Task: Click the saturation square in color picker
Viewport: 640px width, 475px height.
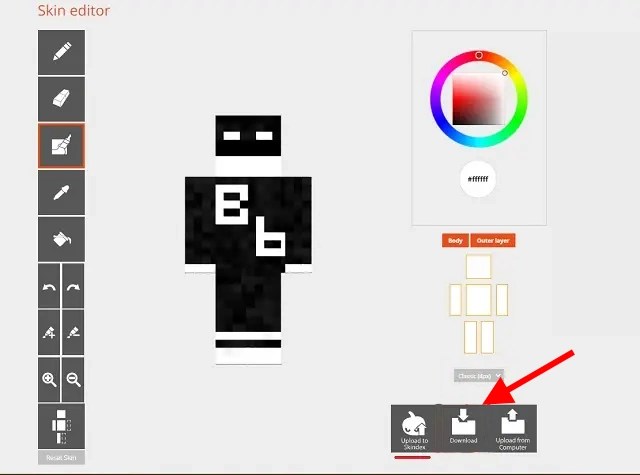Action: [x=478, y=99]
